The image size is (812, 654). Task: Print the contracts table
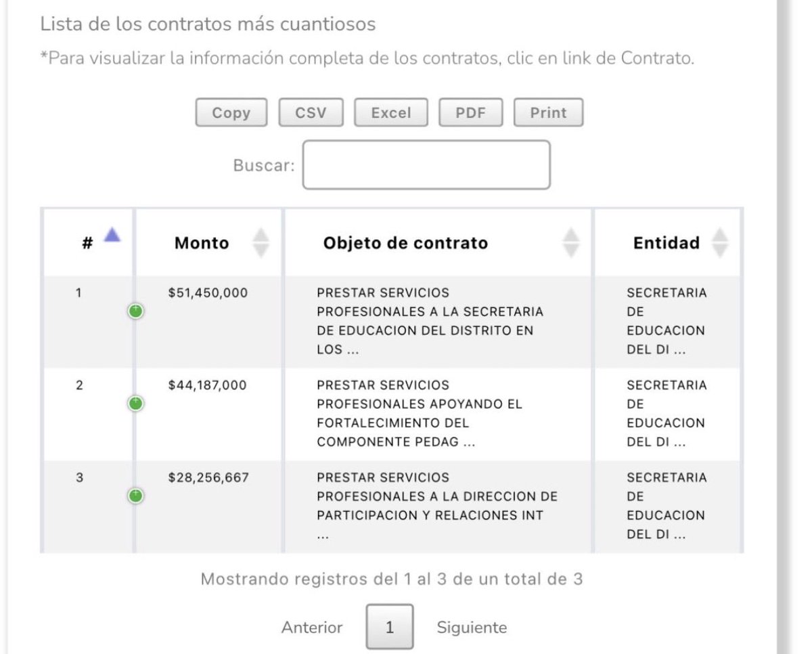[x=548, y=113]
